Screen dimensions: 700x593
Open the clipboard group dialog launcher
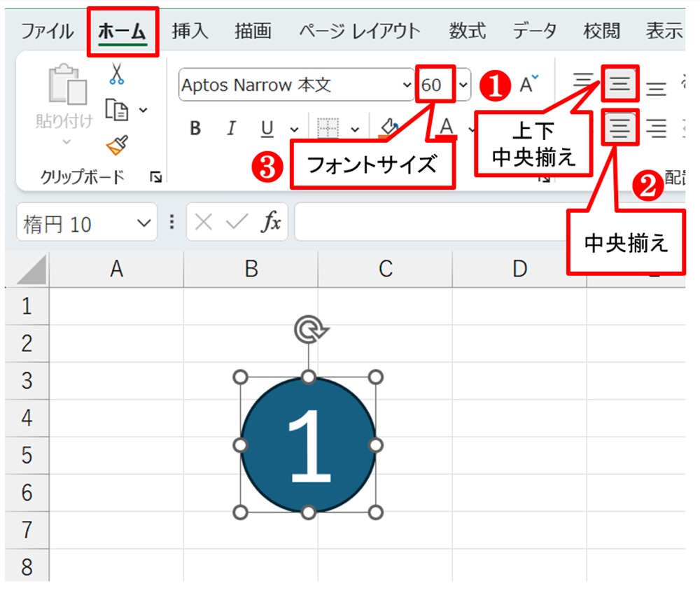155,178
